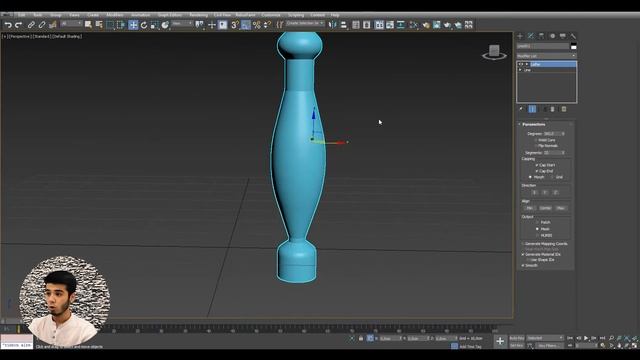Expand the Lathe modifier in stack
This screenshot has width=640, height=360.
tap(527, 64)
